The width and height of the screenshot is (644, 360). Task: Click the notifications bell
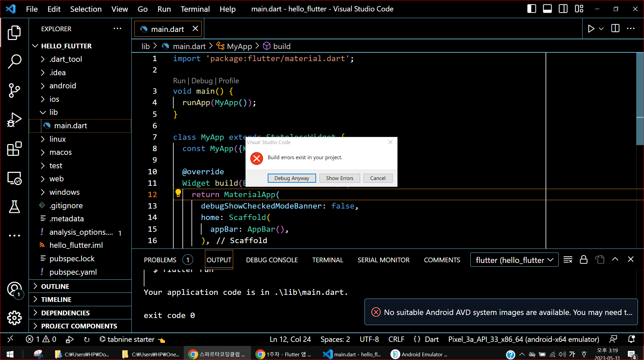[631, 339]
